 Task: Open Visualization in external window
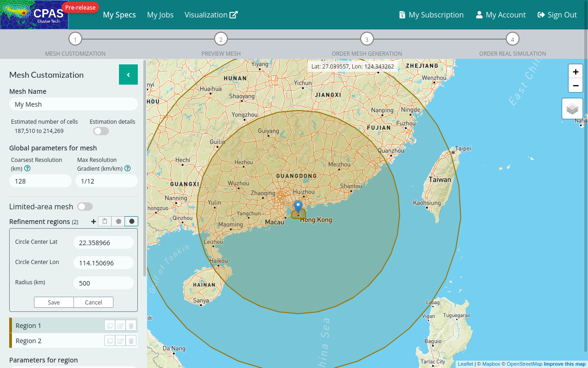tap(211, 15)
